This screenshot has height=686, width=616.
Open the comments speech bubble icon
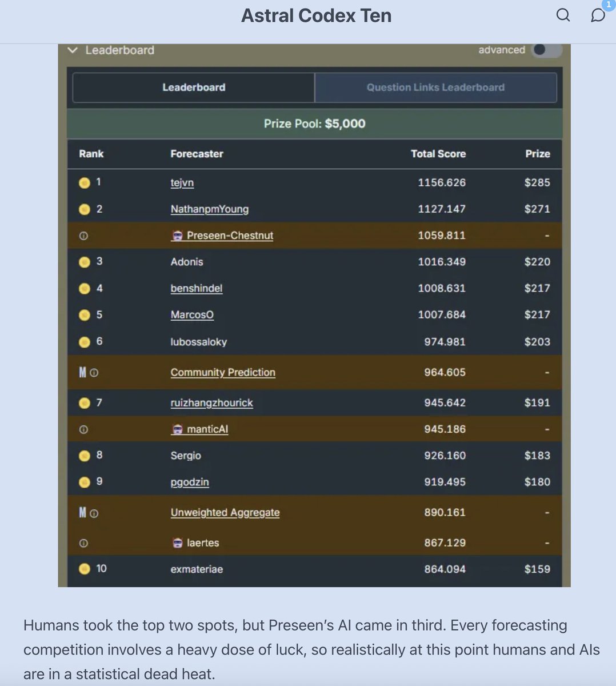tap(597, 15)
